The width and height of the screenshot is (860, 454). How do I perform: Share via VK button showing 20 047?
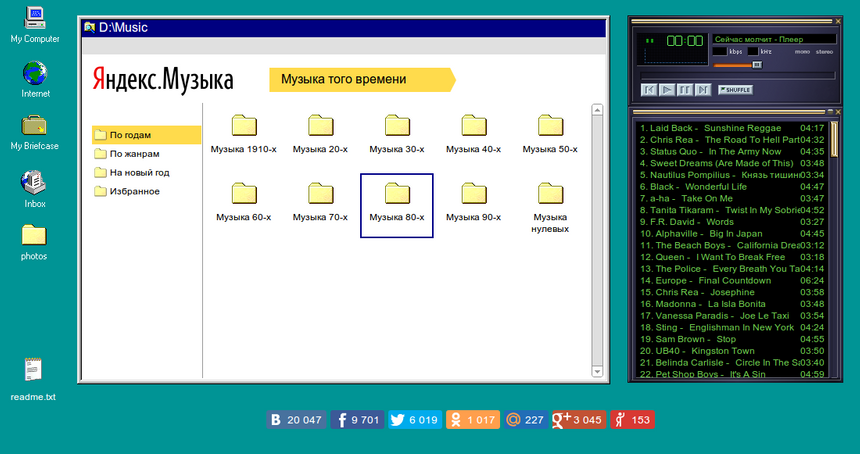[297, 419]
